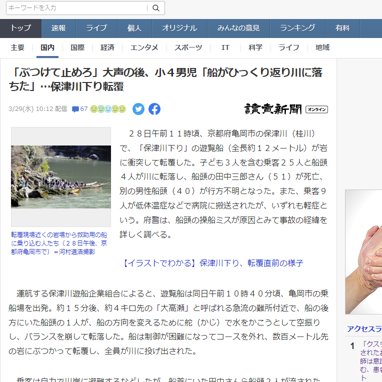Click the reaction emoji icons row

(x=108, y=109)
